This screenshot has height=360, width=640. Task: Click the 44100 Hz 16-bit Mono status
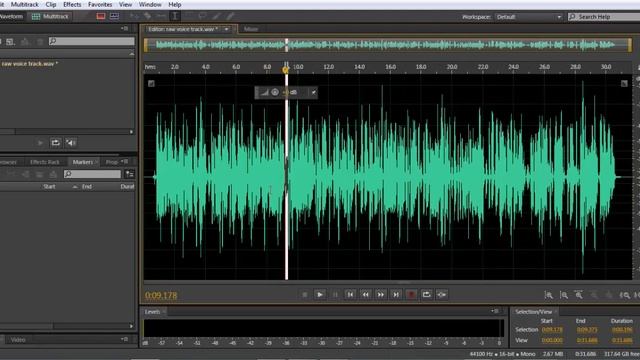tap(503, 354)
